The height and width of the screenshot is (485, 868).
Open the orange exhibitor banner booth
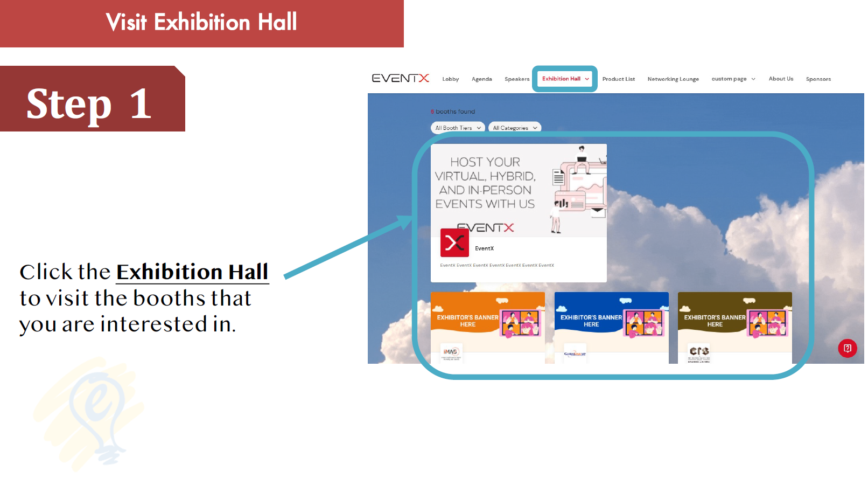tap(487, 318)
